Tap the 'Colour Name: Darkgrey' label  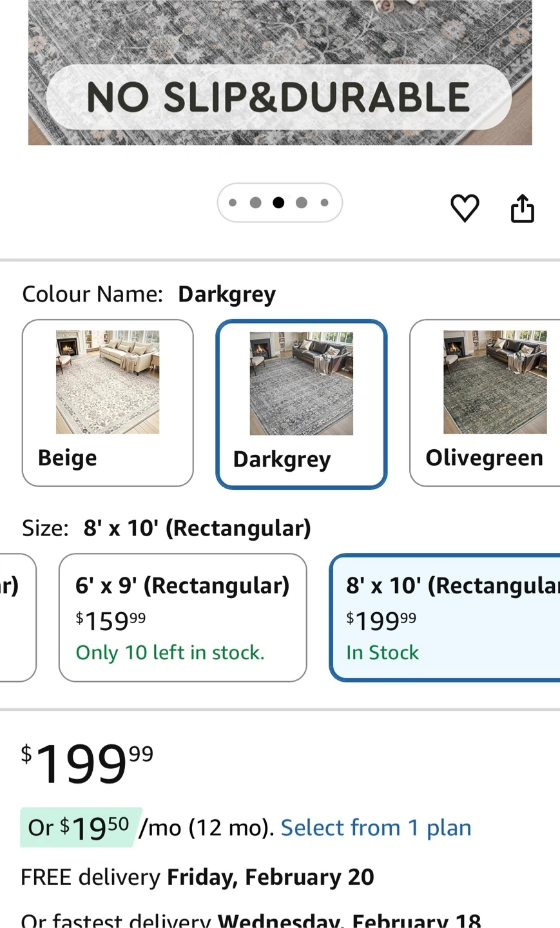click(x=149, y=294)
